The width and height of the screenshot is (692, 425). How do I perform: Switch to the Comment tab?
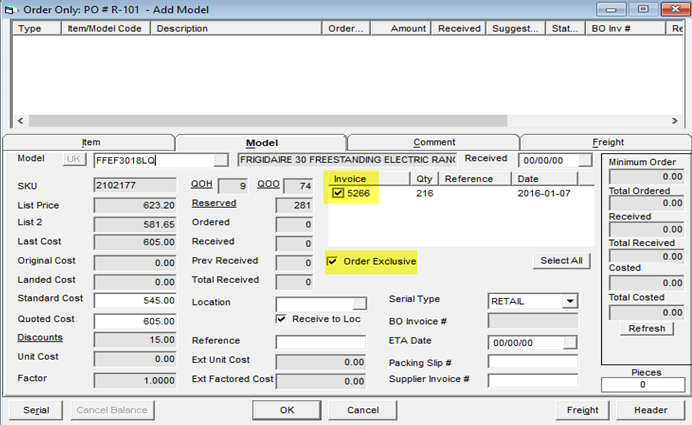(x=433, y=142)
